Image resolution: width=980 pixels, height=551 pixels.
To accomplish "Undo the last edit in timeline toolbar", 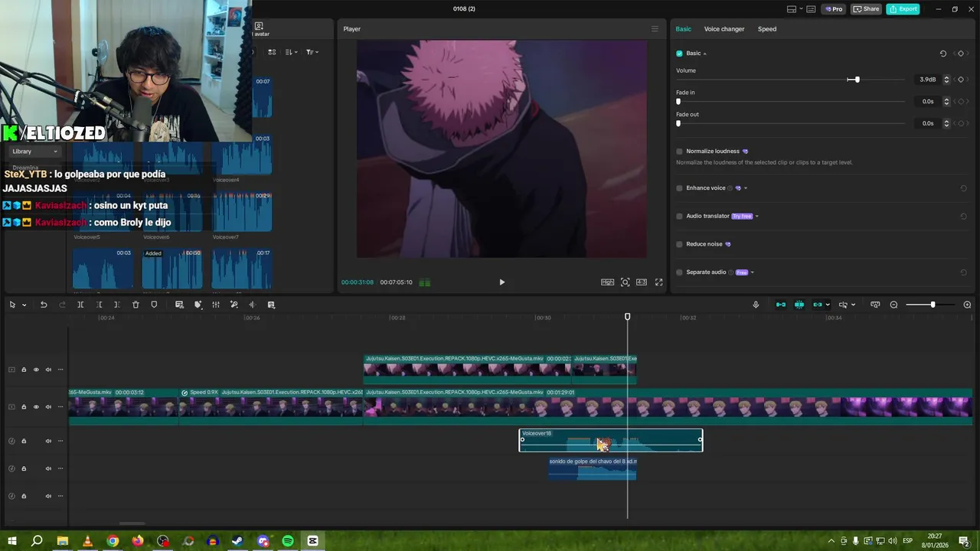I will [x=44, y=305].
